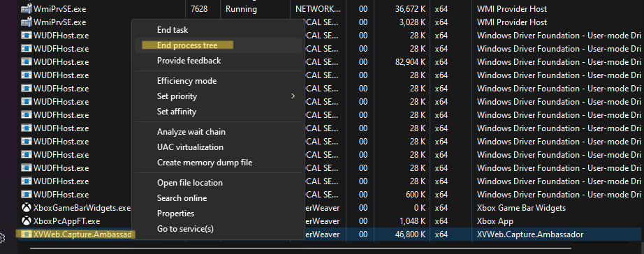Select End process tree
The height and width of the screenshot is (254, 644).
point(187,45)
